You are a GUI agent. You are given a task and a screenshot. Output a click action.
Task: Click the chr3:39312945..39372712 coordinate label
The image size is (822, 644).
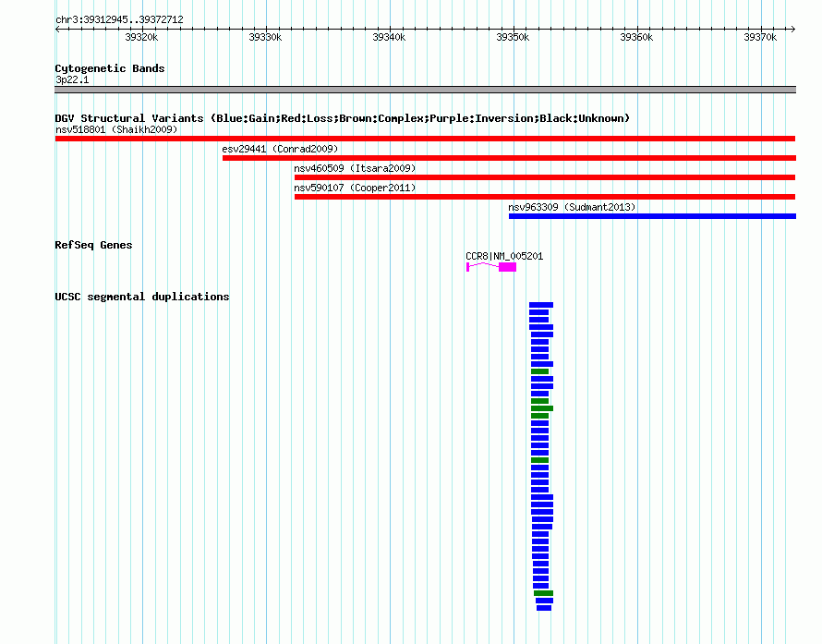click(x=119, y=19)
